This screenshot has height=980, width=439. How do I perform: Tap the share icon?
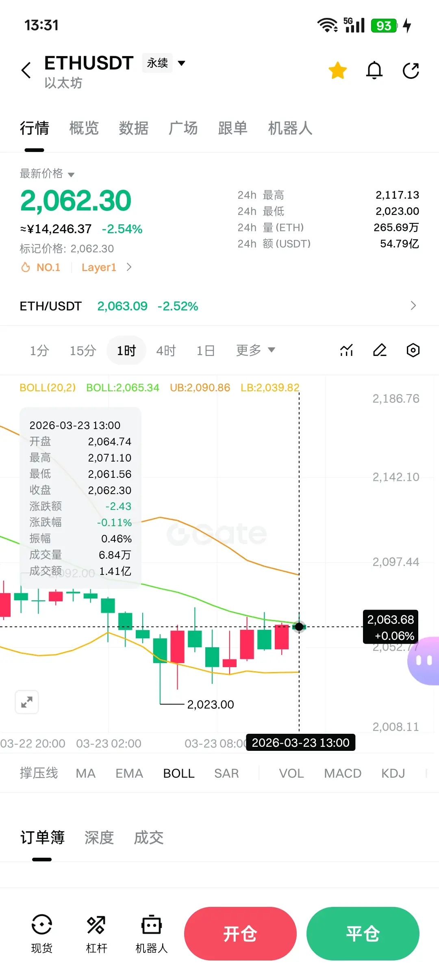411,70
